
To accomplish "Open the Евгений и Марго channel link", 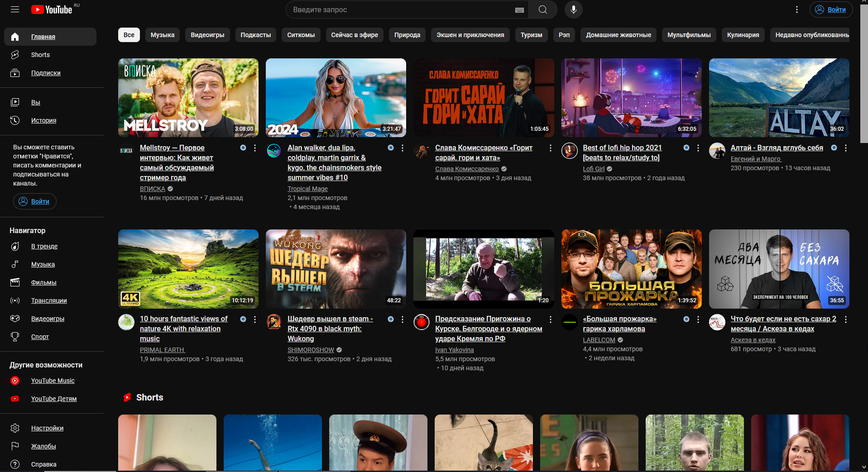I will [x=756, y=159].
